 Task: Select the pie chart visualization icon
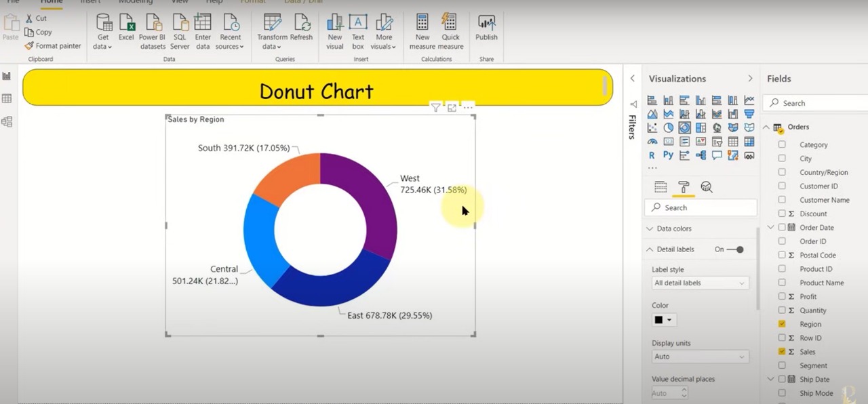668,127
